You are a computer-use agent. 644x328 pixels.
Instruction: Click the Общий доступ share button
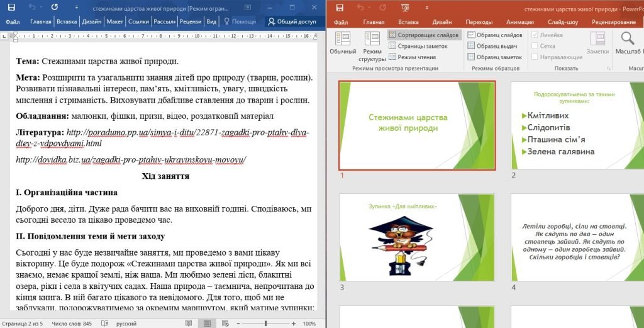pyautogui.click(x=291, y=21)
